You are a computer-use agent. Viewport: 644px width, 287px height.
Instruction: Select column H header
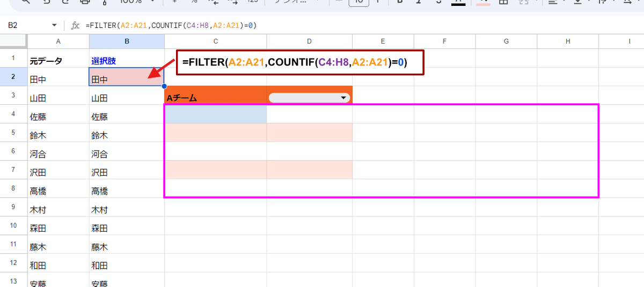(x=568, y=41)
